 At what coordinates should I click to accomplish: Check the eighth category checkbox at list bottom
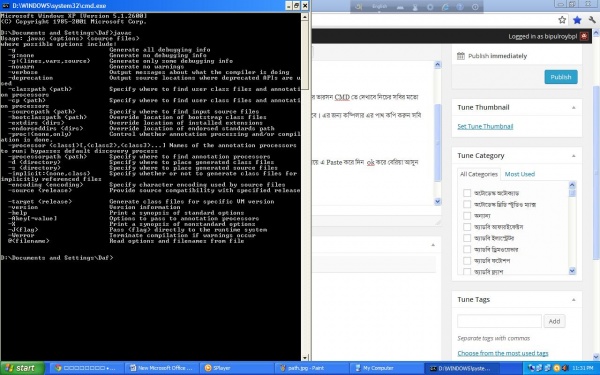pos(467,271)
